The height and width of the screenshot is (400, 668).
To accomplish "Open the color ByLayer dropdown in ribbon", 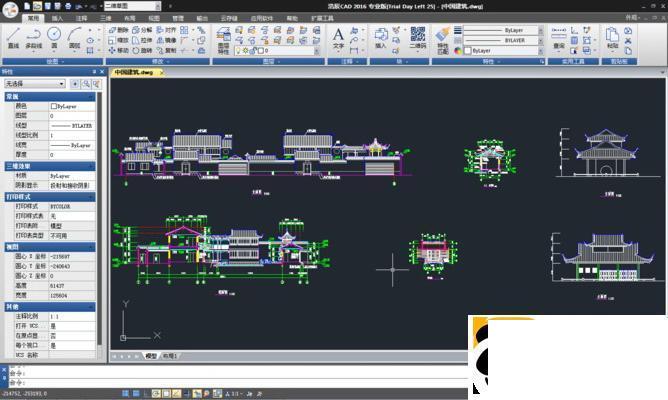I will pos(504,51).
